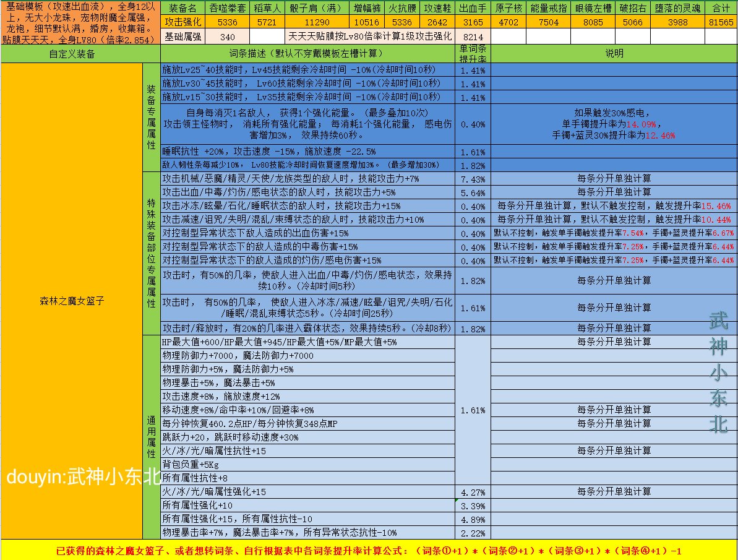Select the HP最大值+600 entry cell

tap(308, 342)
